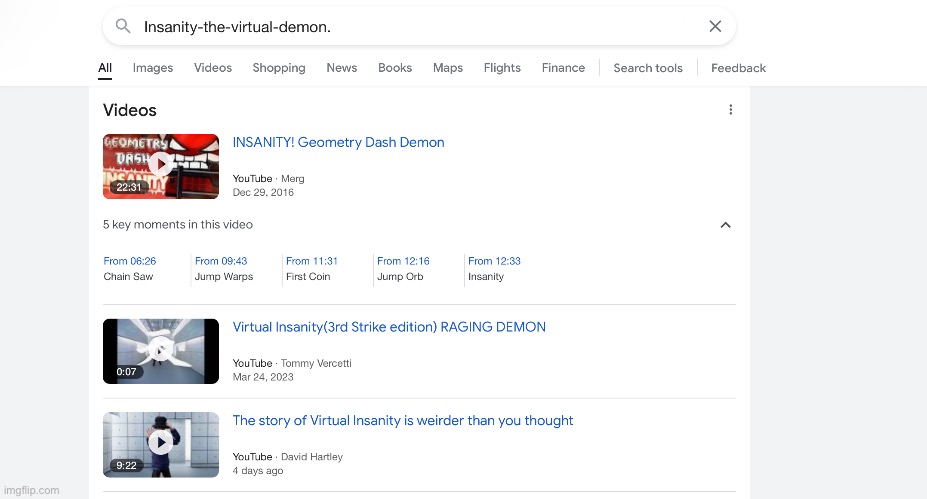The image size is (927, 499).
Task: Click the 'Dec 29, 2016' date text
Action: point(263,192)
